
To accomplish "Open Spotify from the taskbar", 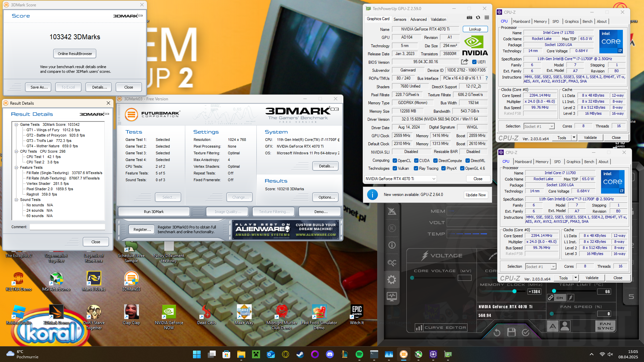I will 359,354.
